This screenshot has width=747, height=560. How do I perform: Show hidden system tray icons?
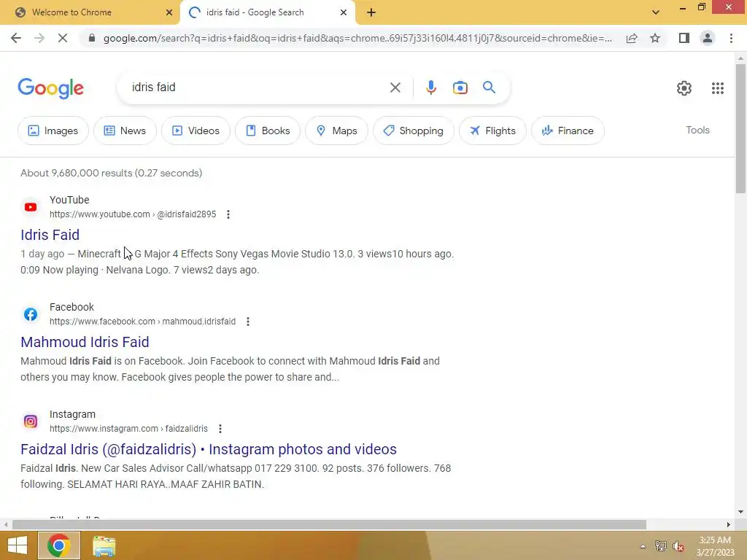pyautogui.click(x=643, y=546)
